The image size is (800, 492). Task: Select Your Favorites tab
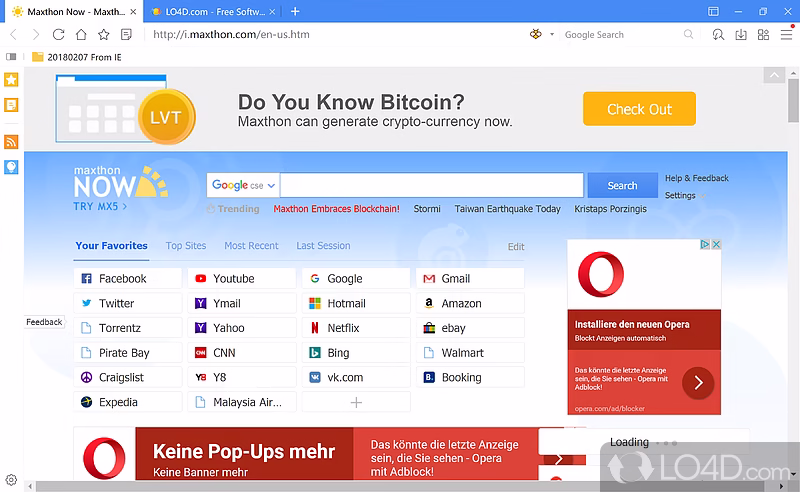[x=112, y=245]
